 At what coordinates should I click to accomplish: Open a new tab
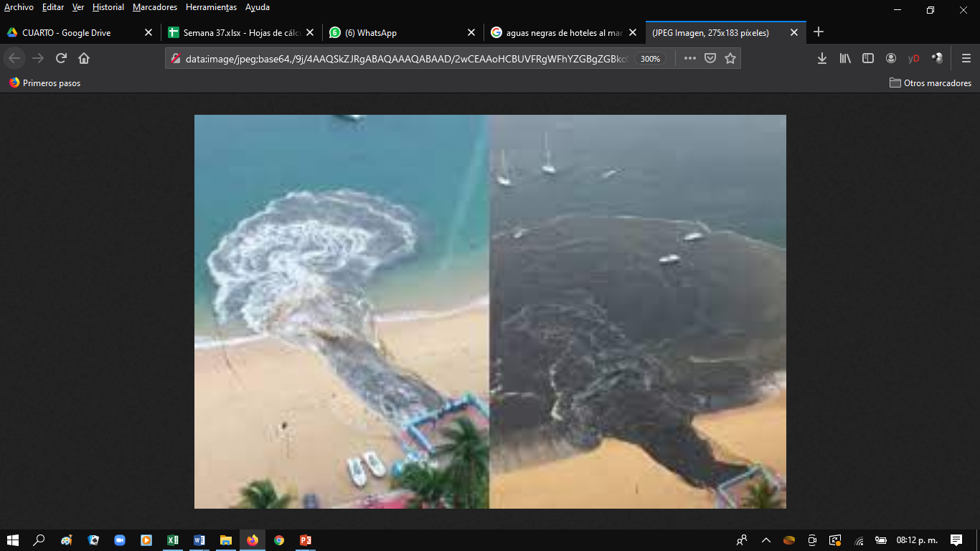click(x=819, y=32)
